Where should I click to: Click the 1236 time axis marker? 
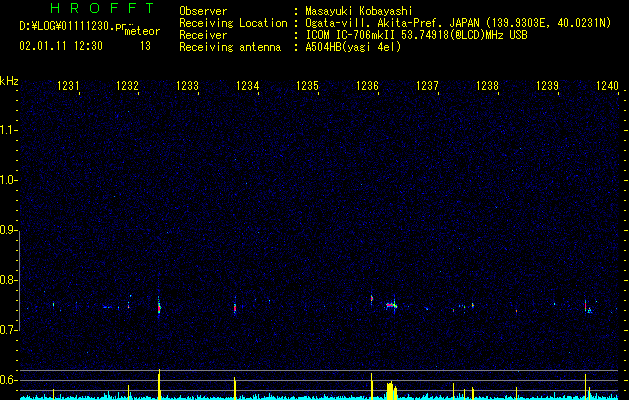367,85
